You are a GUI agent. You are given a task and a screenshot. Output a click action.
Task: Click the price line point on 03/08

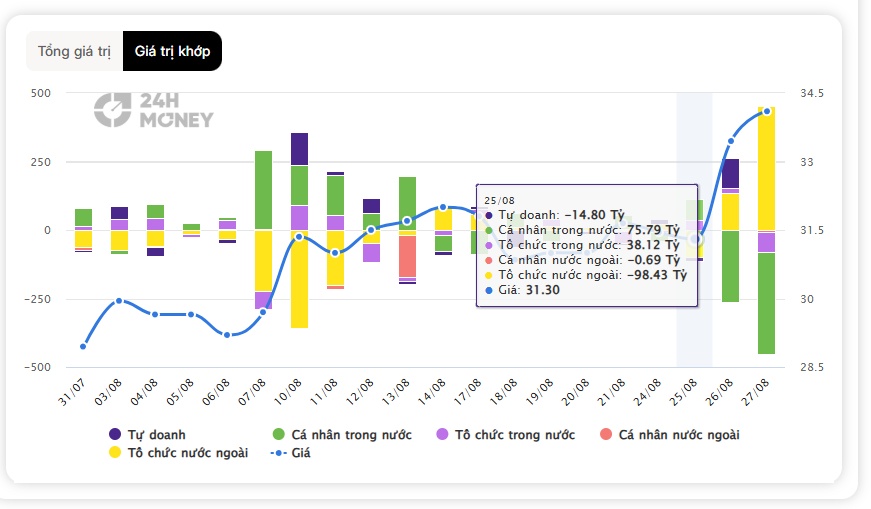coord(119,301)
